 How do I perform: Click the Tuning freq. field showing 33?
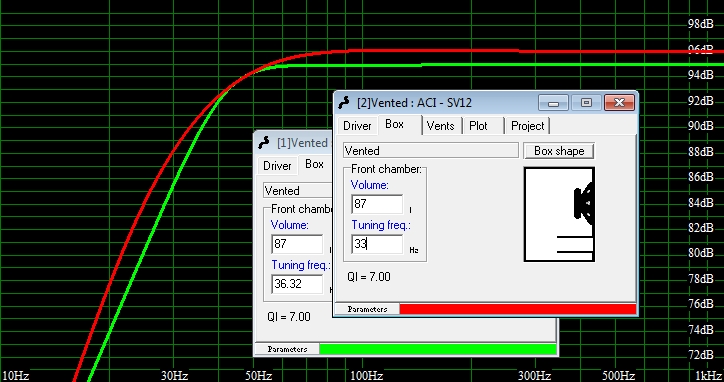click(x=377, y=244)
